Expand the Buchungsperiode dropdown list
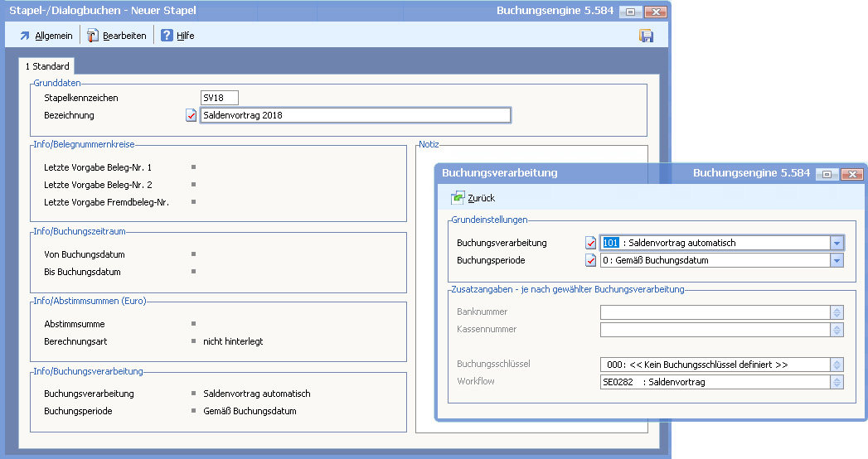This screenshot has width=868, height=459. 836,261
